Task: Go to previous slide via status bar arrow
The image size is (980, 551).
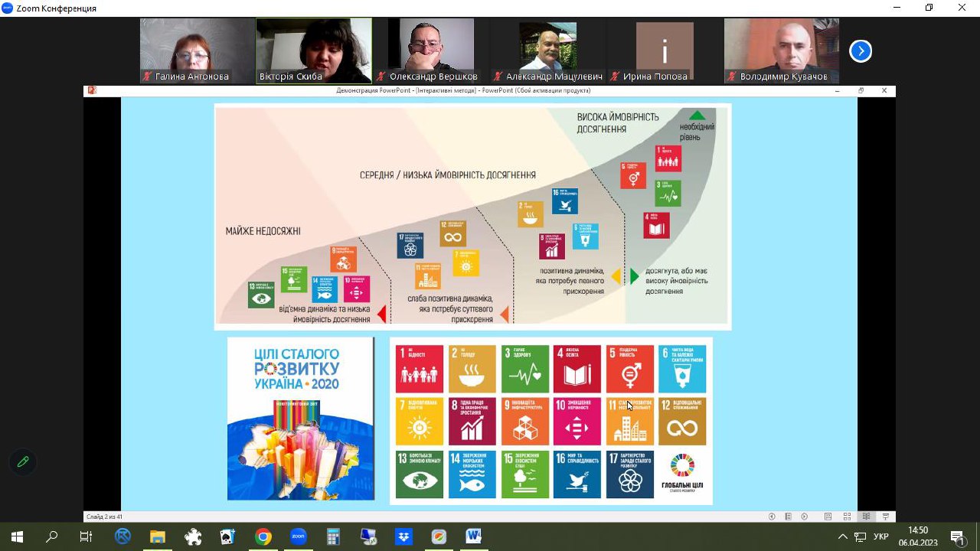Action: [x=772, y=517]
